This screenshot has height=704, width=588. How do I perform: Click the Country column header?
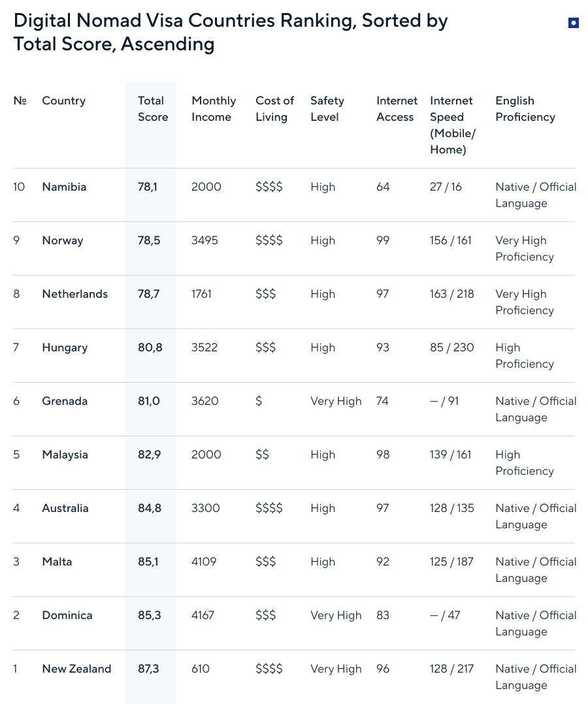63,101
